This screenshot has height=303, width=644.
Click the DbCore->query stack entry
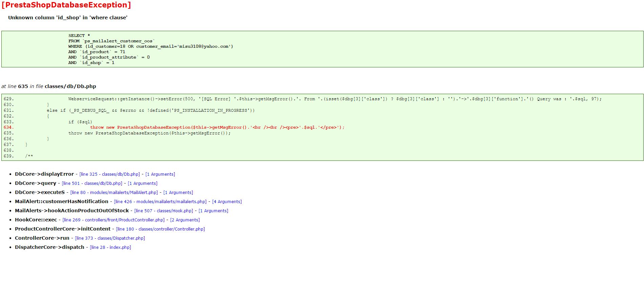pos(36,183)
